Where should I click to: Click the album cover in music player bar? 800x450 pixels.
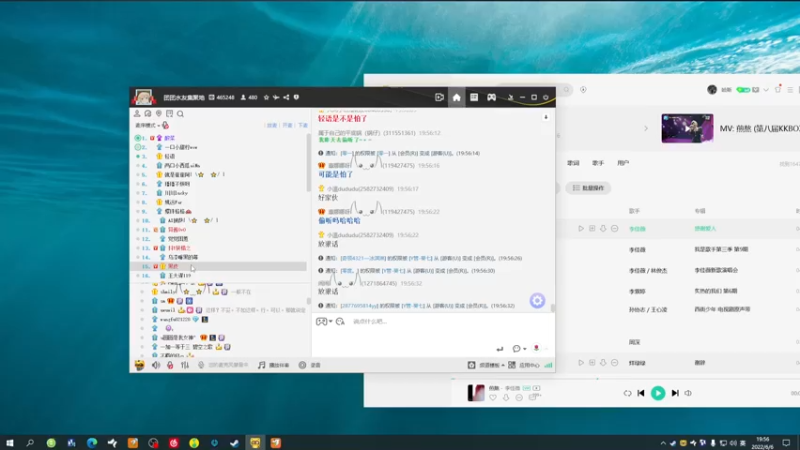[476, 393]
